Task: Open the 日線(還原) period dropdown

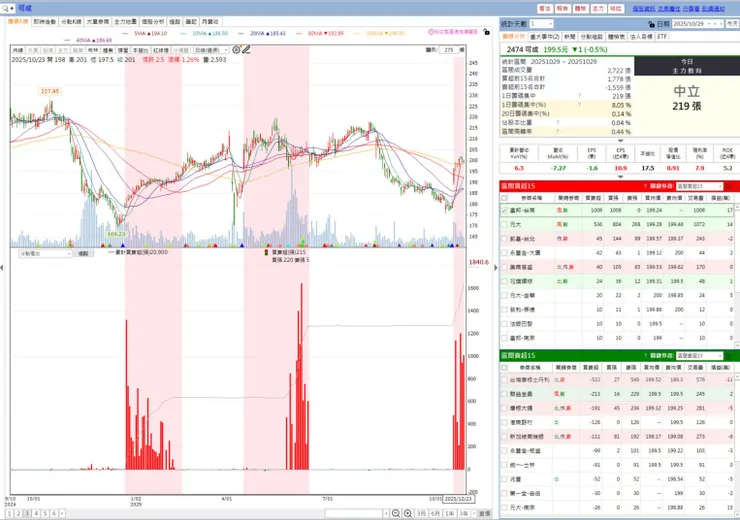Action: click(211, 50)
